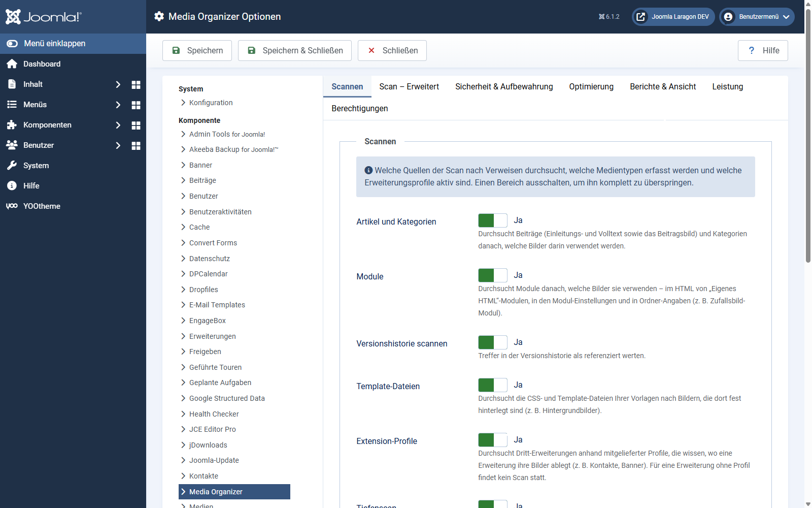Open the Media Organizer component options
Image resolution: width=812 pixels, height=508 pixels.
pyautogui.click(x=234, y=492)
